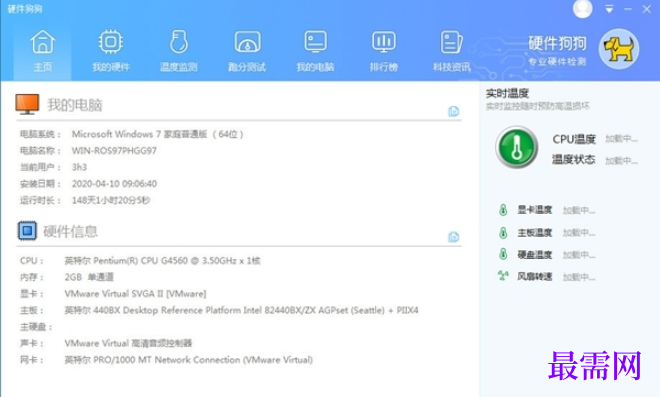Click the user avatar icon in title bar

(583, 9)
